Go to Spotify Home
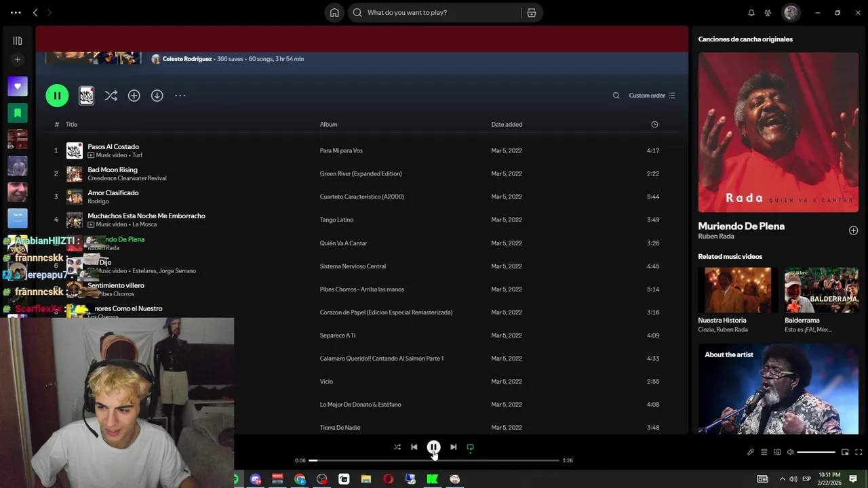Viewport: 868px width, 488px height. click(334, 12)
